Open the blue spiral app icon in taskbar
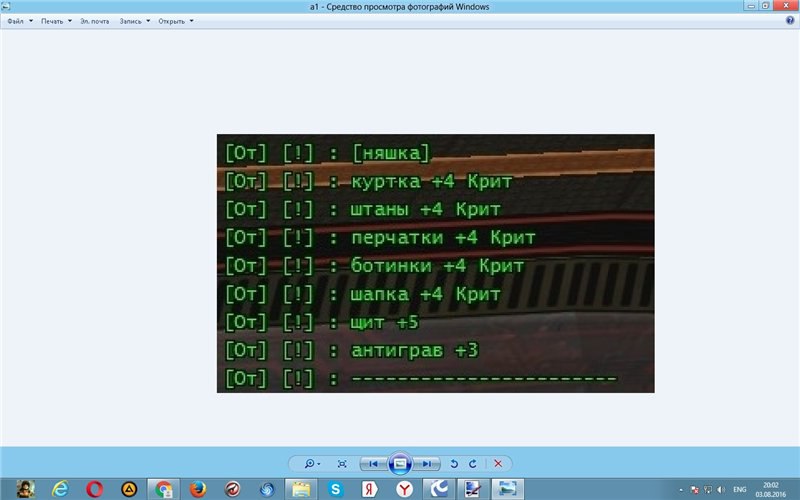The width and height of the screenshot is (800, 500). [x=267, y=489]
